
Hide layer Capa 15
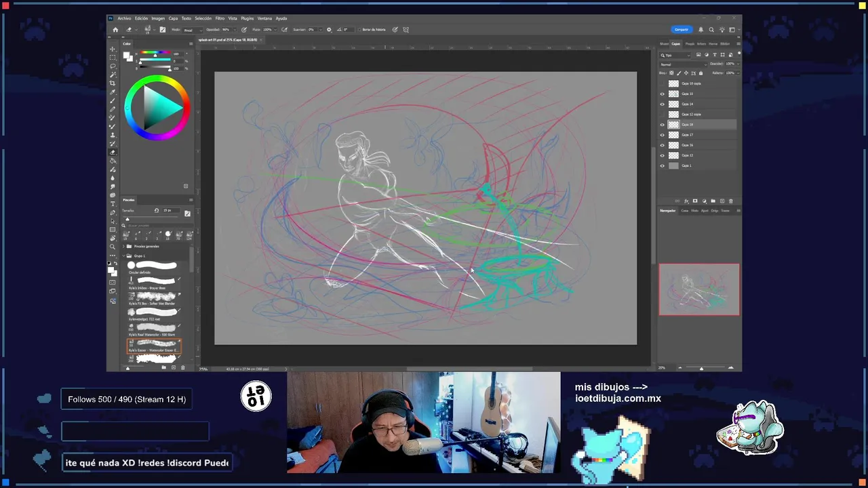click(x=662, y=94)
